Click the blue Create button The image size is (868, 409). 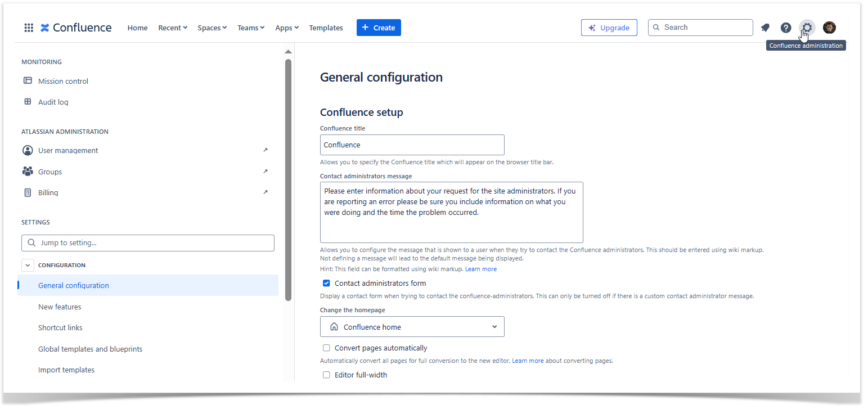379,28
